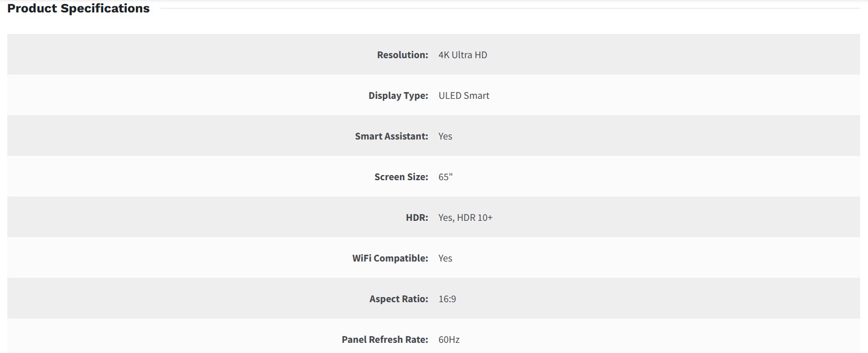The image size is (868, 353).
Task: Select the 60Hz refresh rate value
Action: pos(449,339)
